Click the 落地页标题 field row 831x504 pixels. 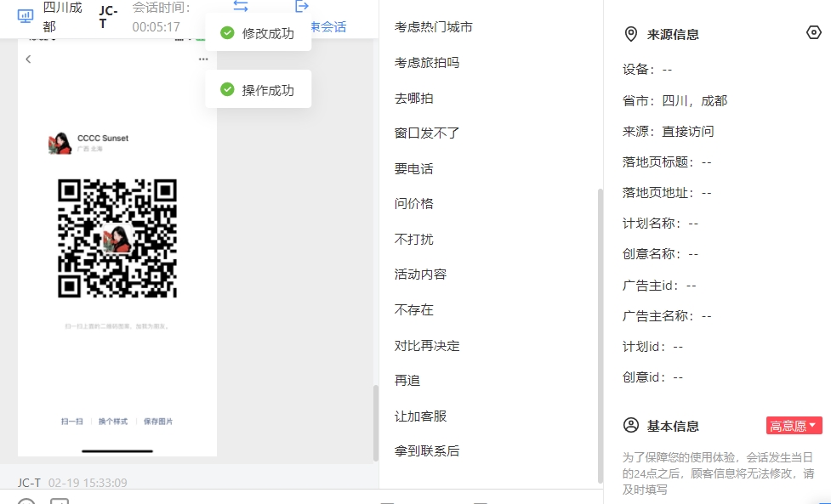pos(667,162)
